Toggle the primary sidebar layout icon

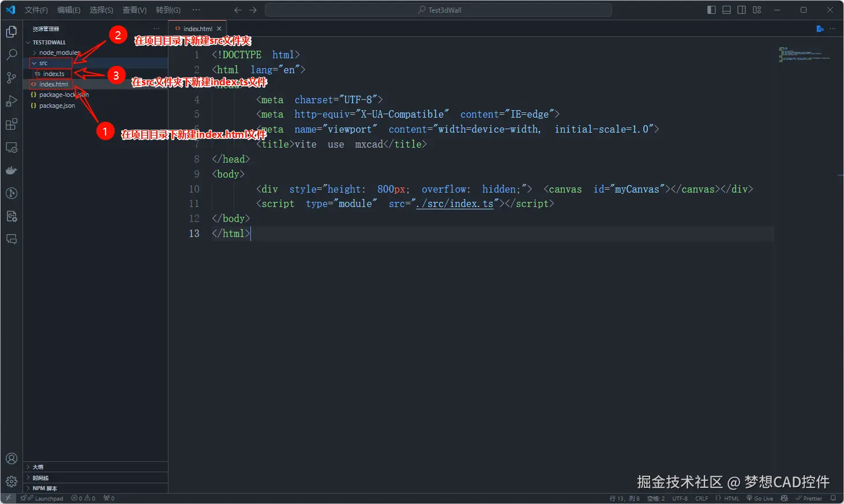coord(711,10)
